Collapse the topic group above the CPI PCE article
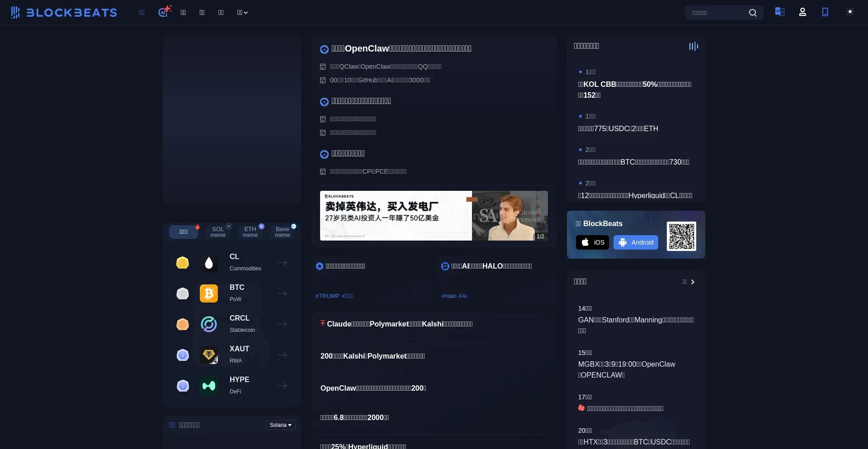The width and height of the screenshot is (868, 449). point(324,154)
